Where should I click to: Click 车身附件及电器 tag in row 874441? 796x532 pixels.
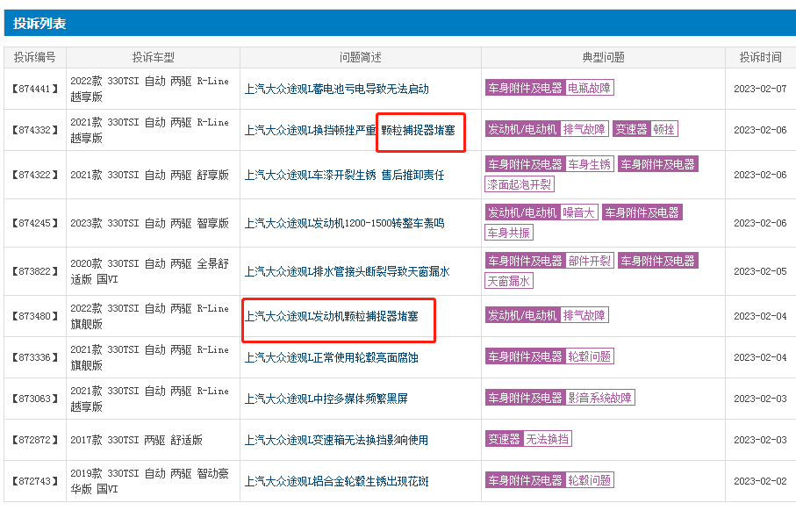click(x=526, y=88)
